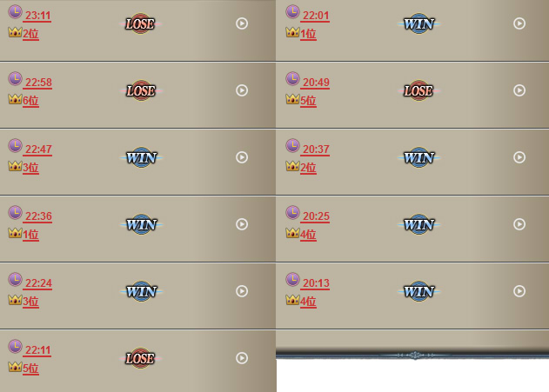Click the LOSE badge of the 23:11 match
This screenshot has height=392, width=549.
point(140,23)
